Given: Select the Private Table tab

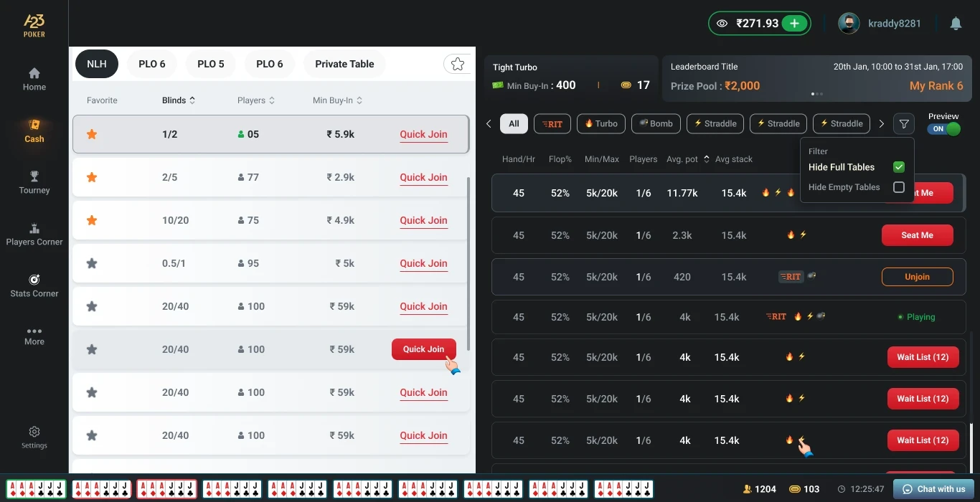Looking at the screenshot, I should pyautogui.click(x=344, y=64).
